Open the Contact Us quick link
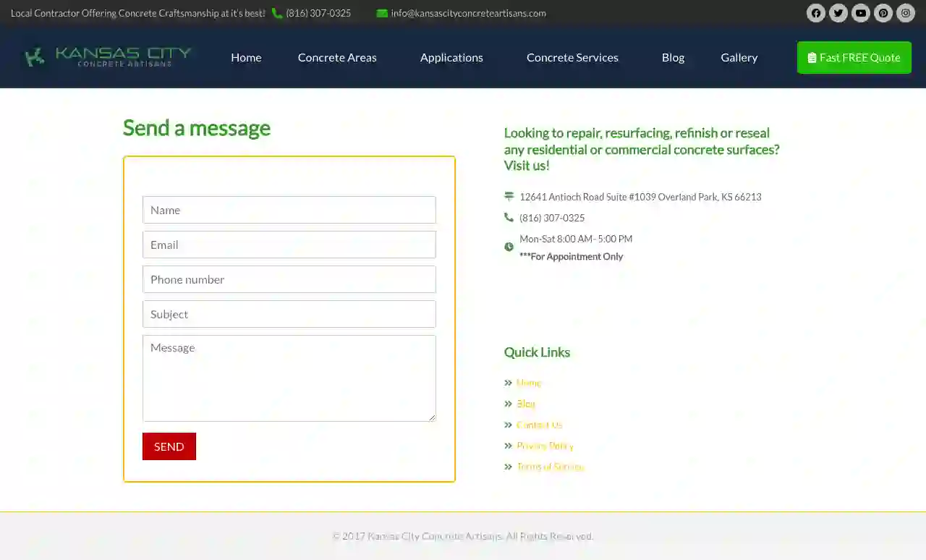926x560 pixels. click(x=540, y=425)
